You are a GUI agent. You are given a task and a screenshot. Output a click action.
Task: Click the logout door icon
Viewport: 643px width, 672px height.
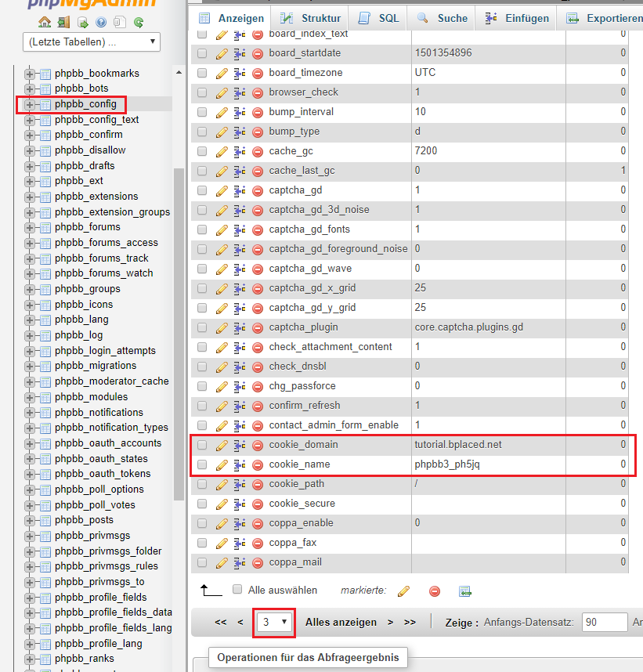63,22
